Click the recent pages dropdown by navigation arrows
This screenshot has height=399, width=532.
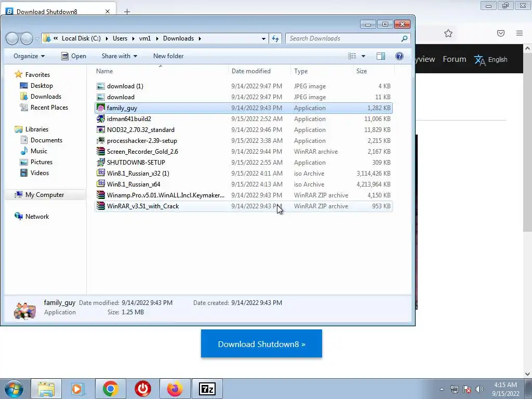(x=37, y=38)
